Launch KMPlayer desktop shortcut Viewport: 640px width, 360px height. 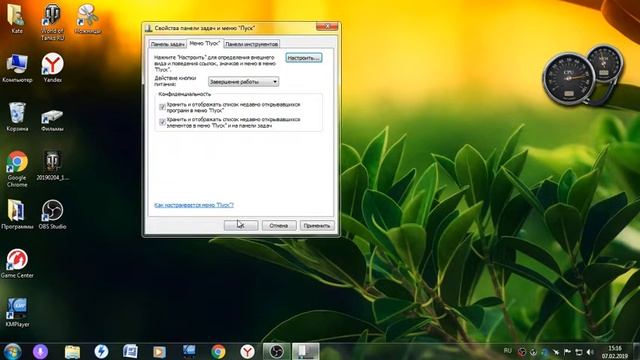coord(17,312)
